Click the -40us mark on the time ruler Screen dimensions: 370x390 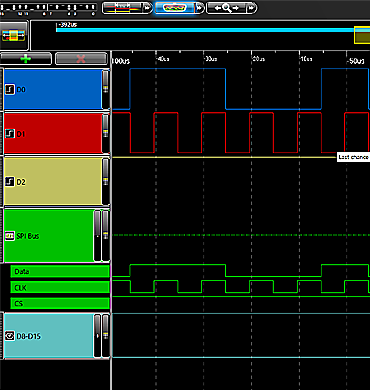[163, 59]
